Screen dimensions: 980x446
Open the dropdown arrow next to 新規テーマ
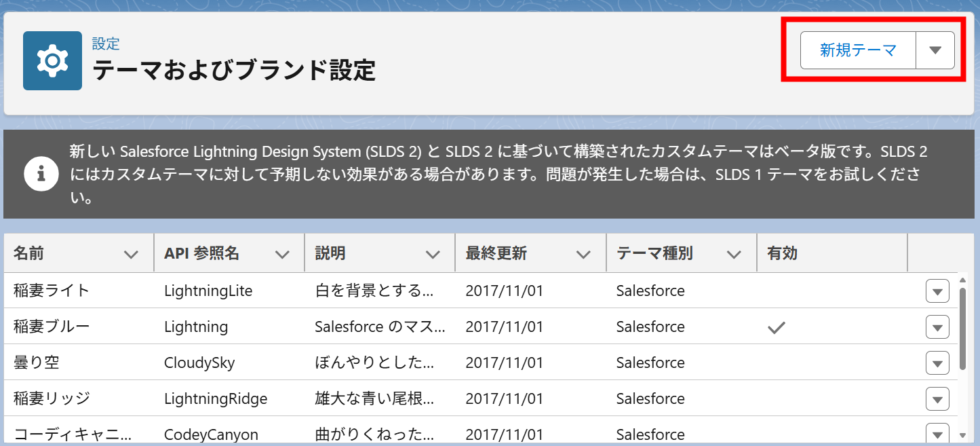point(935,50)
